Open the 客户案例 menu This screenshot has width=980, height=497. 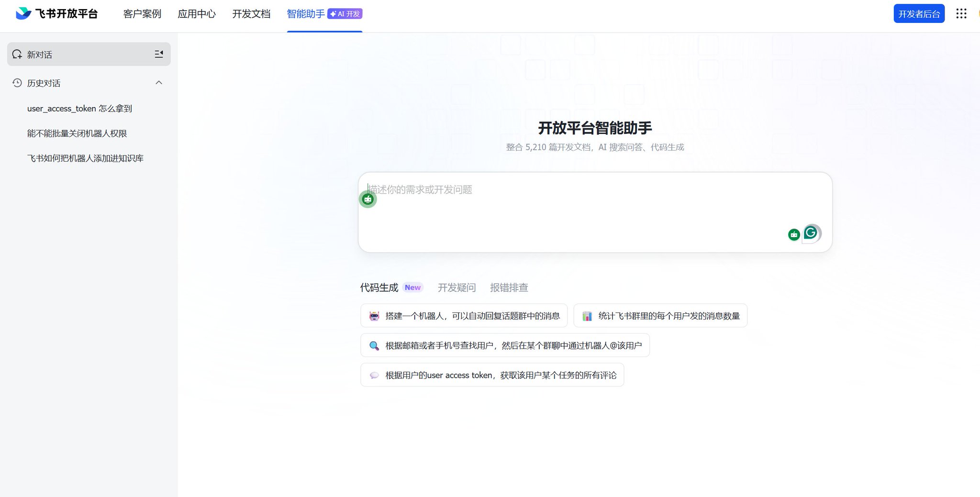pyautogui.click(x=142, y=14)
